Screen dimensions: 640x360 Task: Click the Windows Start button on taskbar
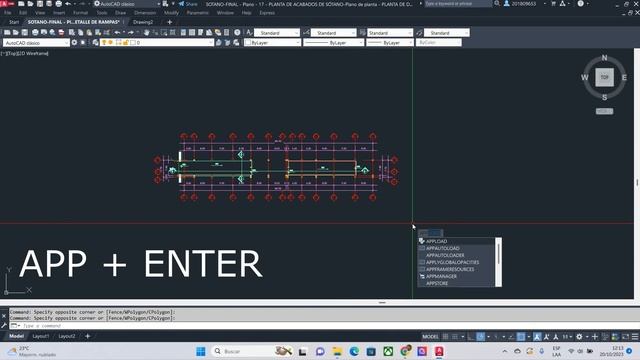pyautogui.click(x=201, y=351)
